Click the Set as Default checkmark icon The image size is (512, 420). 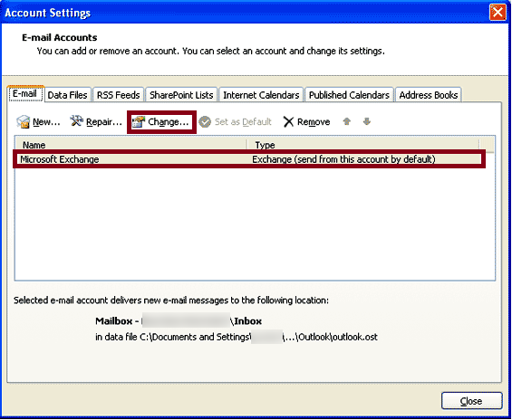(205, 122)
